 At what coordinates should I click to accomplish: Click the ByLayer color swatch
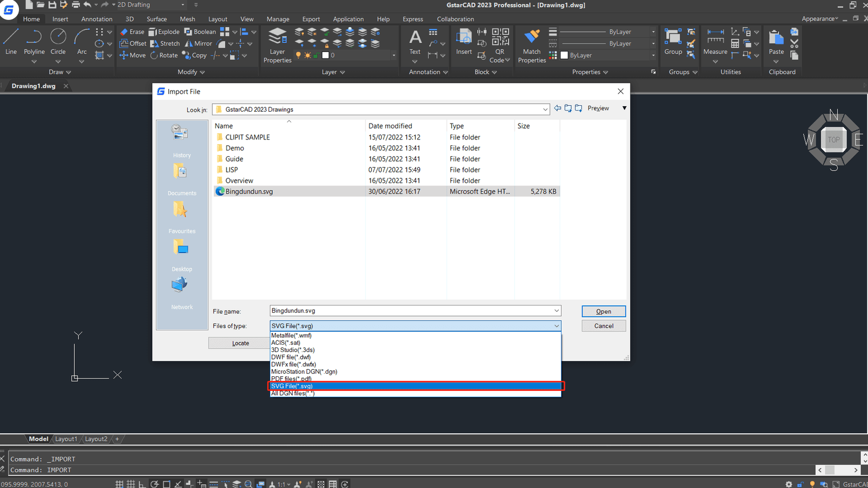pyautogui.click(x=564, y=55)
